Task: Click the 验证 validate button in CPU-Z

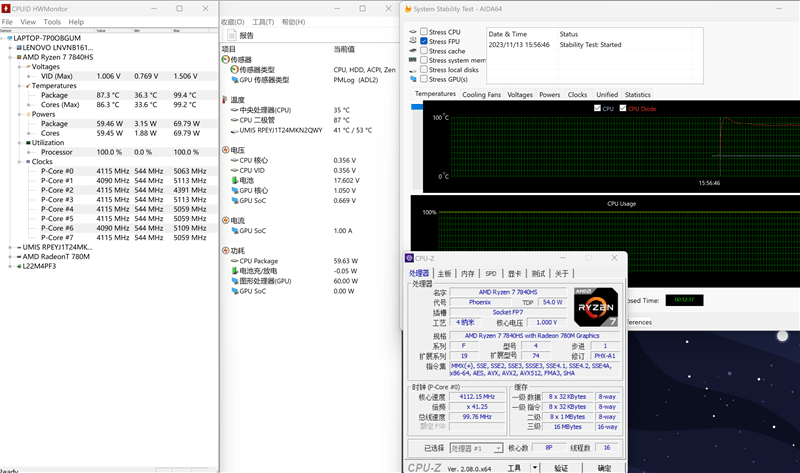Action: tap(561, 467)
